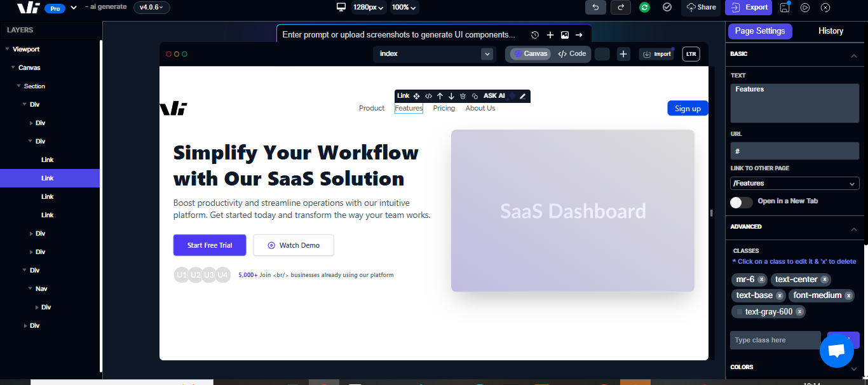Open code editor icon in Link toolbar
Image resolution: width=868 pixels, height=385 pixels.
[x=428, y=96]
